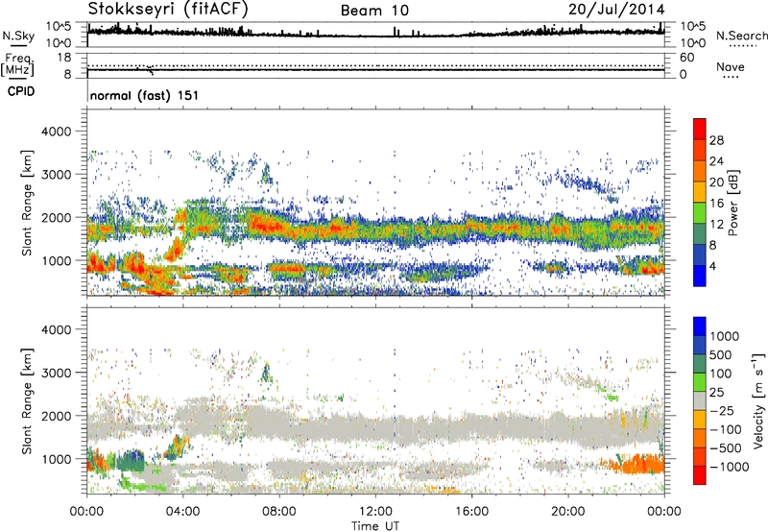This screenshot has width=768, height=532.
Task: Click the "18" frequency axis tick
Action: [x=64, y=58]
